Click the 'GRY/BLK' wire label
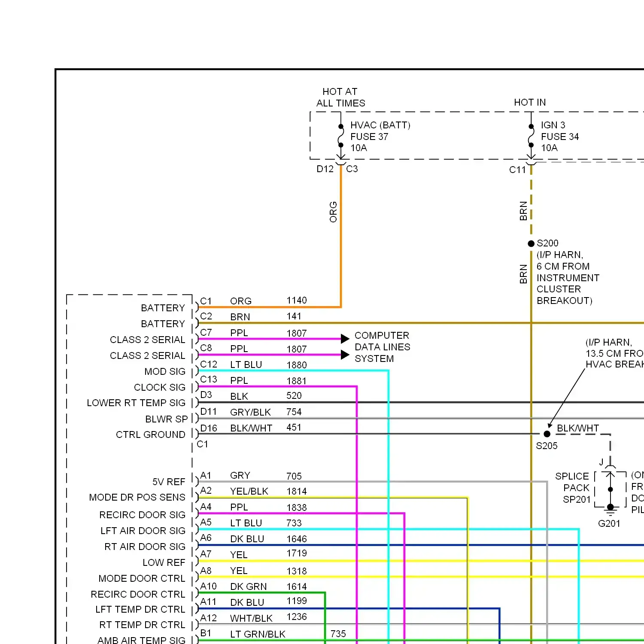The width and height of the screenshot is (644, 644). pyautogui.click(x=250, y=412)
